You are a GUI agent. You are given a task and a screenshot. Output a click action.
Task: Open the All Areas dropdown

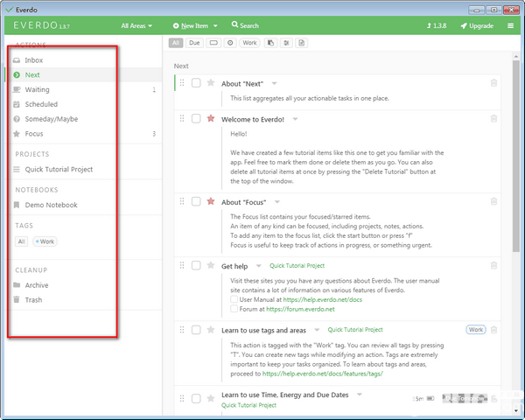136,25
